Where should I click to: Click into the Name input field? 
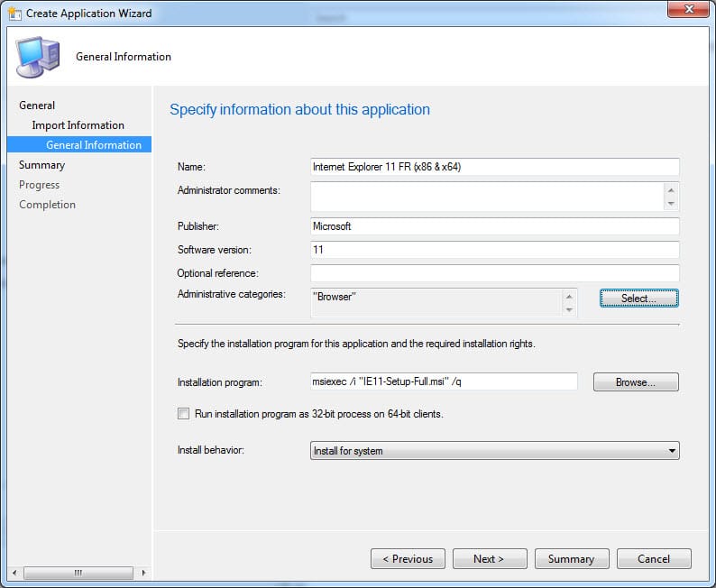click(494, 167)
